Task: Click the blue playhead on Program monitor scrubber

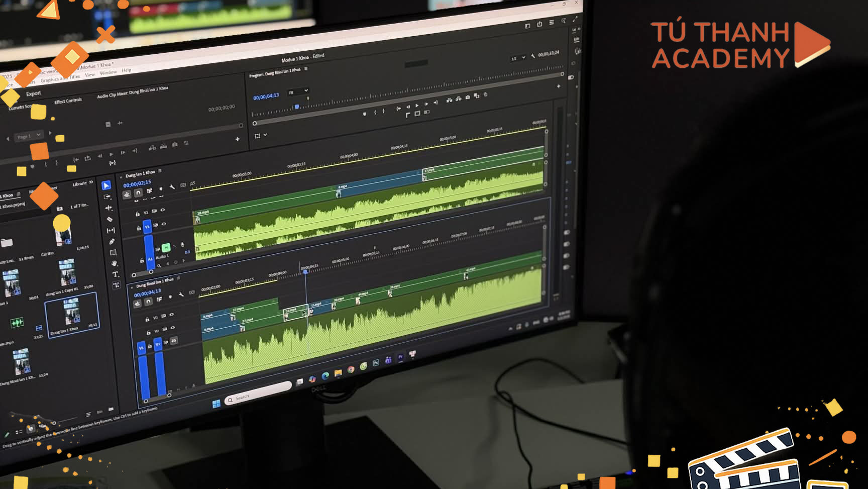Action: 297,107
